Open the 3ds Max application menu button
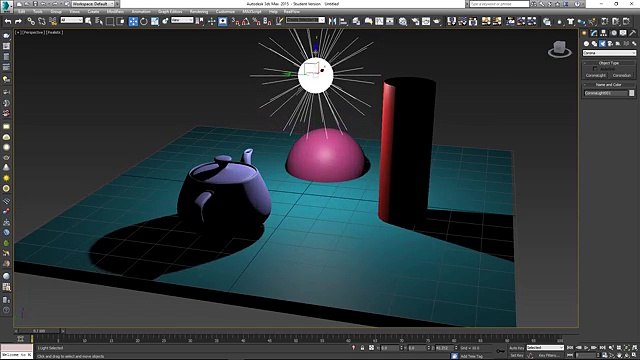The height and width of the screenshot is (360, 640). point(7,7)
